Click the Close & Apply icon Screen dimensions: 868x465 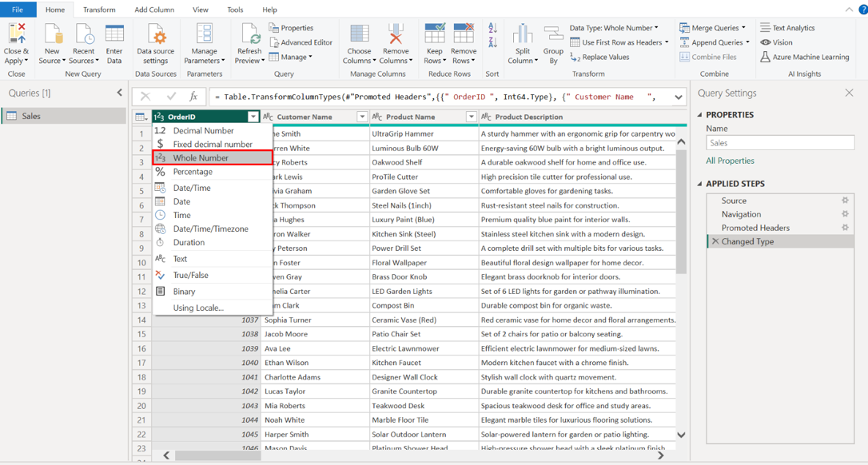point(16,34)
